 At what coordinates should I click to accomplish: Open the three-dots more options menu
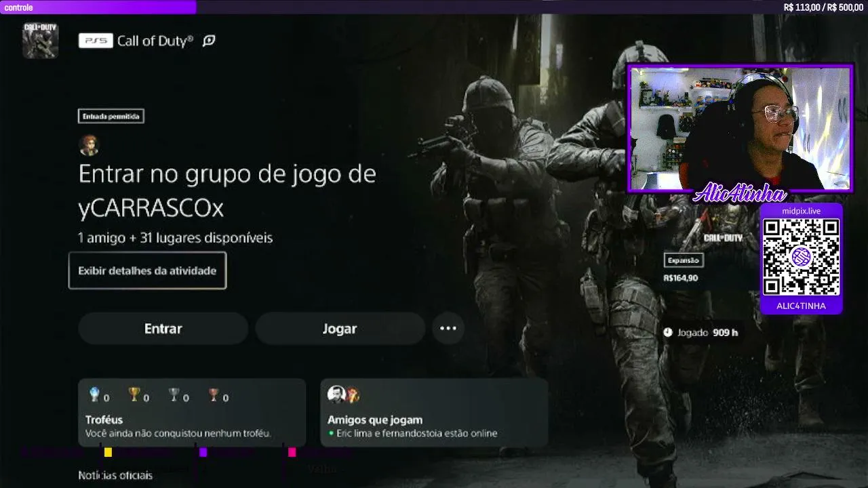(448, 329)
